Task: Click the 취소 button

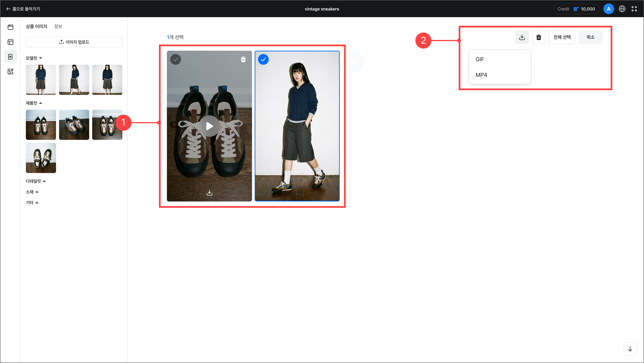Action: coord(590,37)
